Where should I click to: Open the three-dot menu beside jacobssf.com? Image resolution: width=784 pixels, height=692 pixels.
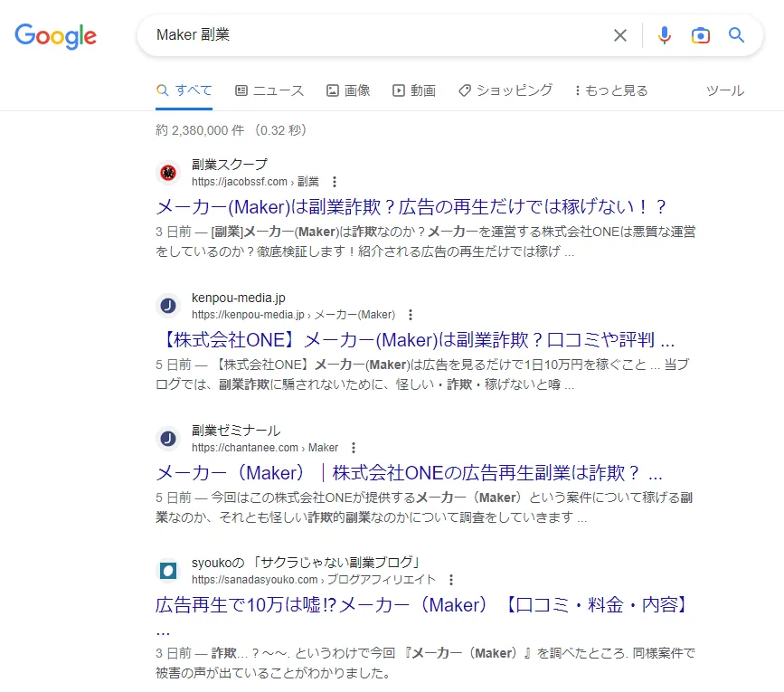[x=335, y=182]
